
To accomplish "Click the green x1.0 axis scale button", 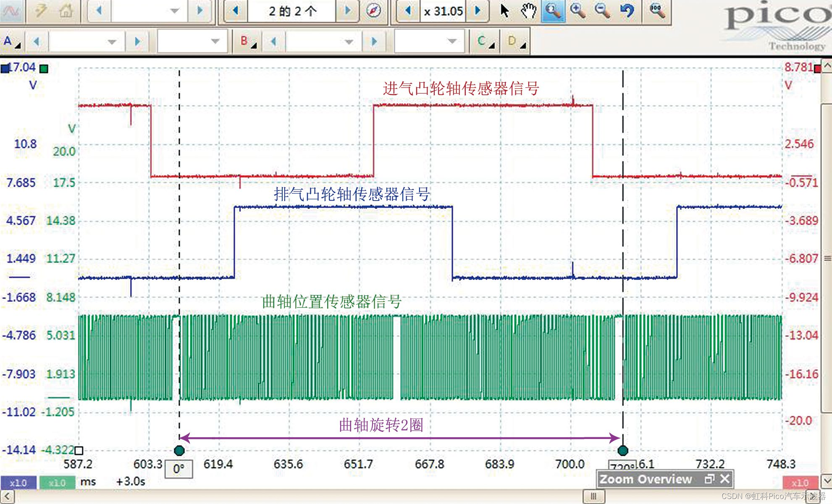I will tap(57, 483).
